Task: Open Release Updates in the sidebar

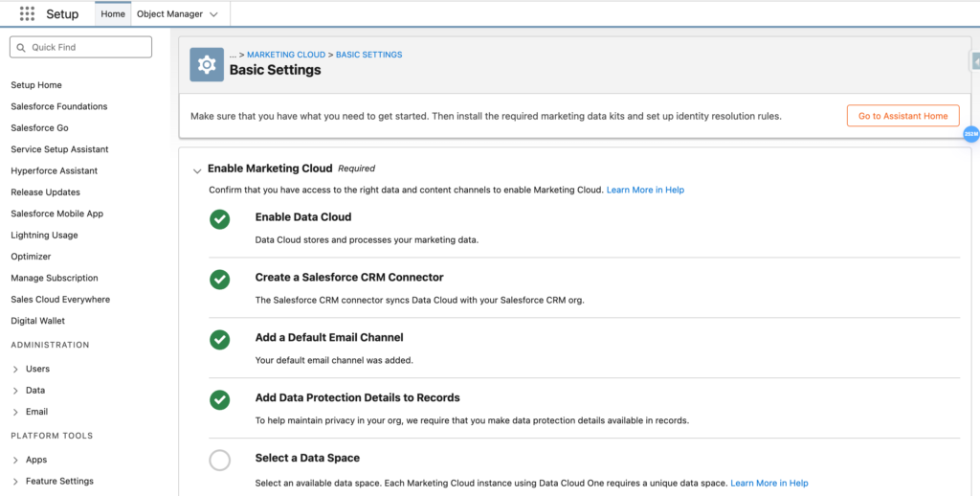Action: (x=45, y=192)
